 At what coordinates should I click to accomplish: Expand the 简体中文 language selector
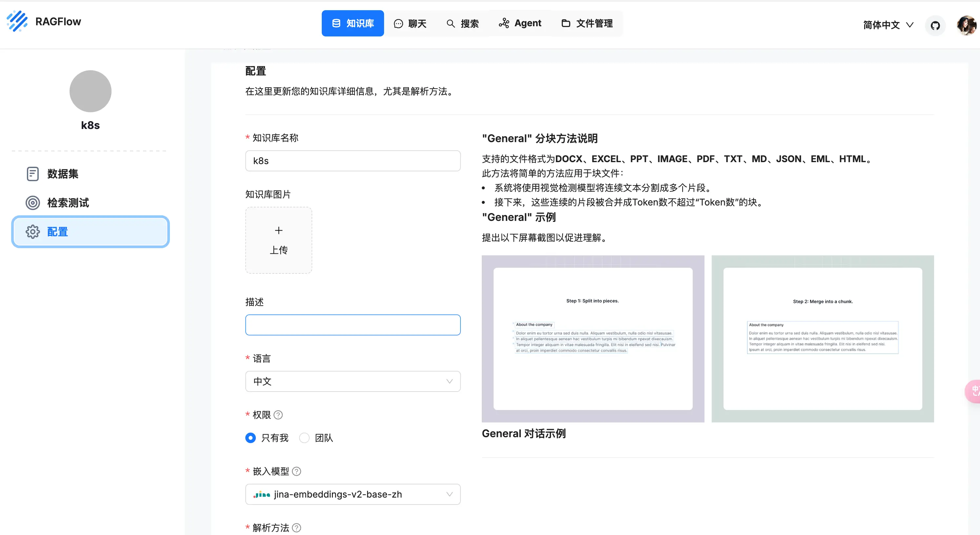click(888, 25)
